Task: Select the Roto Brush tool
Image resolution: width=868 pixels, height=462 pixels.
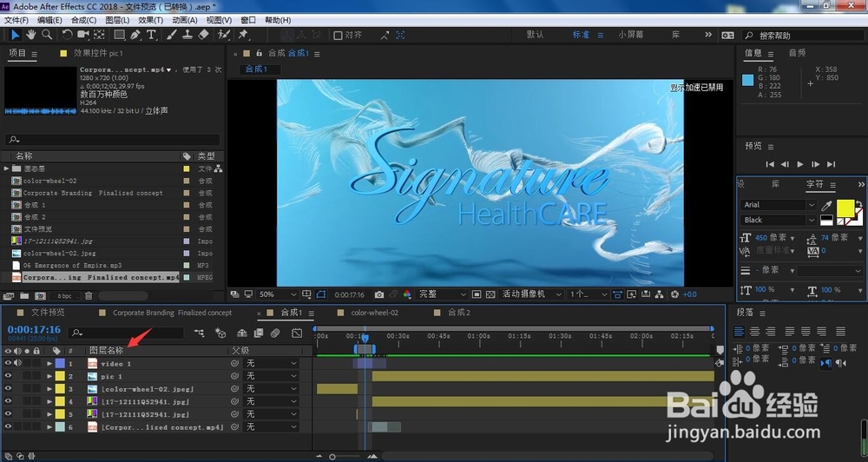Action: click(x=224, y=35)
